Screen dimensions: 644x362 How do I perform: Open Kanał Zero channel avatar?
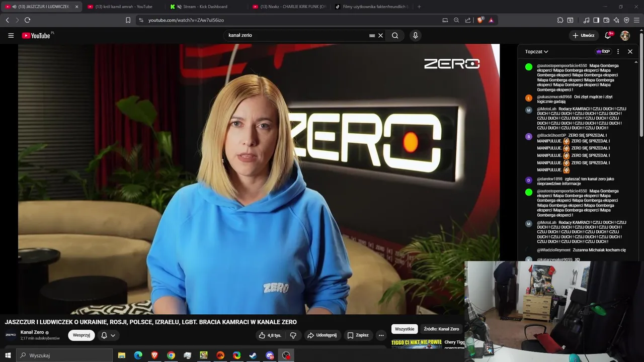pyautogui.click(x=11, y=335)
